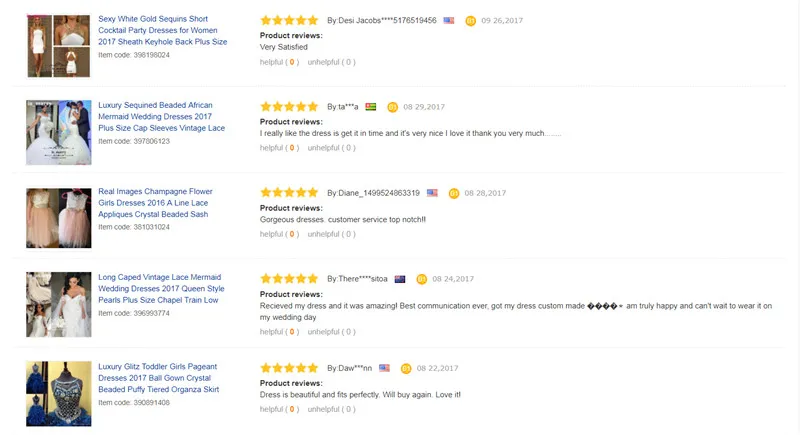Click the orange badge icon next to 08 29,2017

tap(392, 106)
